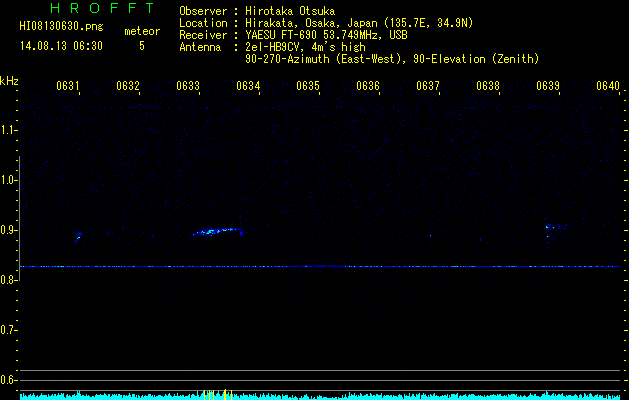Select the 0632 time tick label

click(x=128, y=86)
